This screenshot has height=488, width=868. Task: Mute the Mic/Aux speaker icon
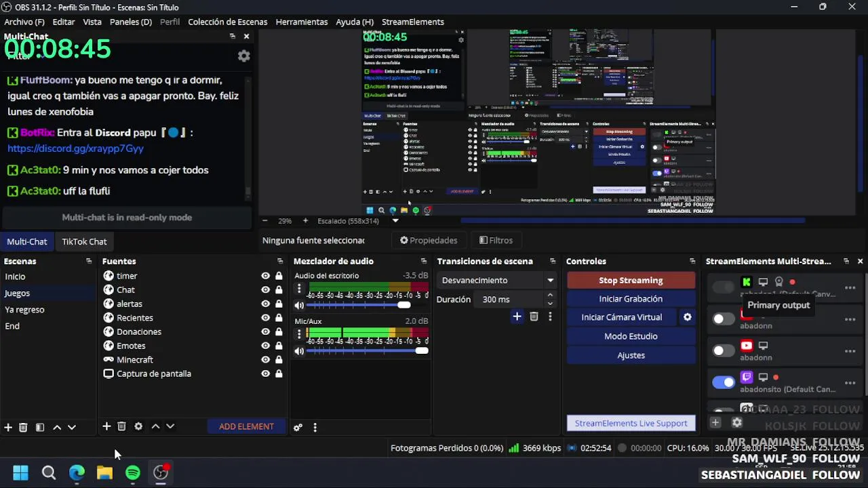[x=299, y=351]
